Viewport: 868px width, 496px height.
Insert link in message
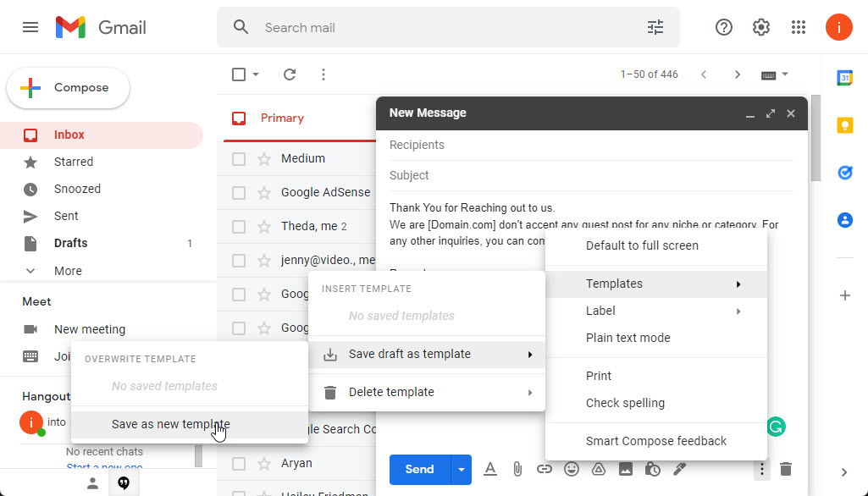tap(545, 470)
